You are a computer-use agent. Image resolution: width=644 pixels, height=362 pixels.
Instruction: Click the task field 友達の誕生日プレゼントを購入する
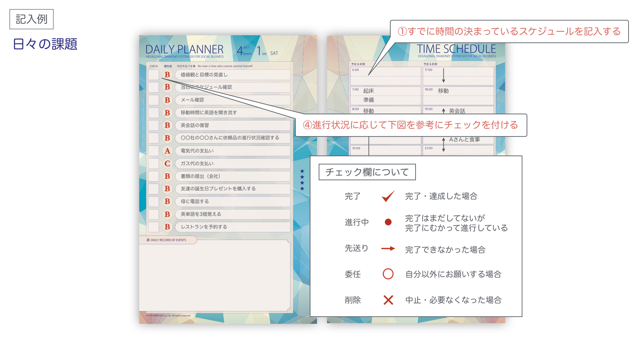pos(233,189)
